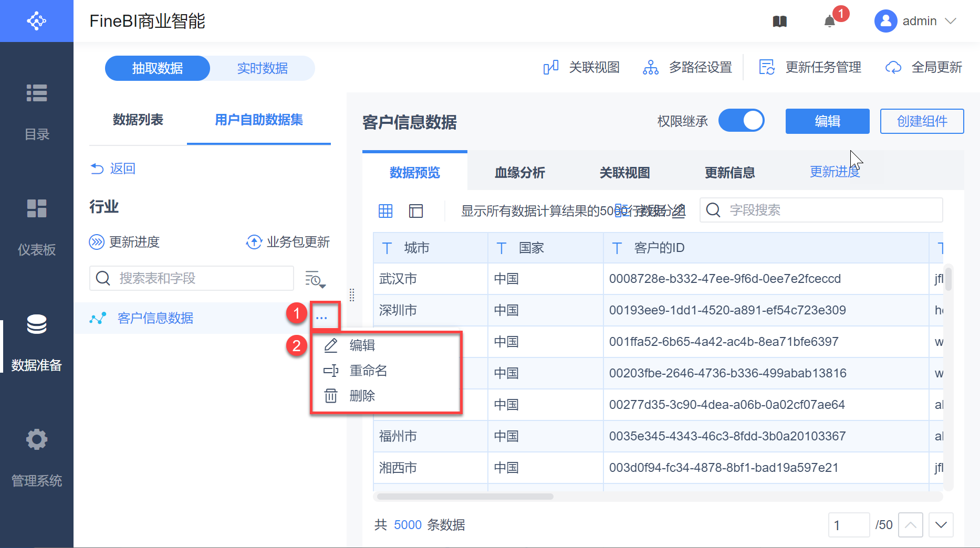Select the 客户信息数据 dataset in the list
Viewport: 980px width, 548px height.
[x=155, y=318]
